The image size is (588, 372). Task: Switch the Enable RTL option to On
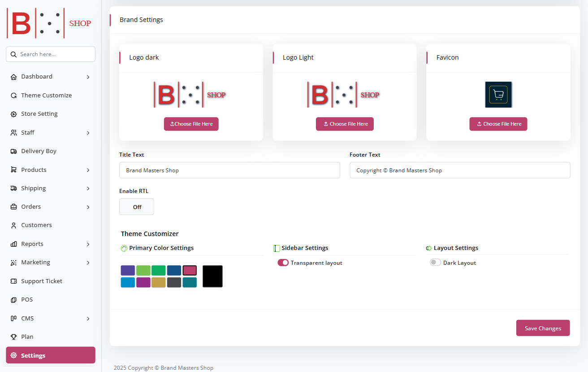136,206
